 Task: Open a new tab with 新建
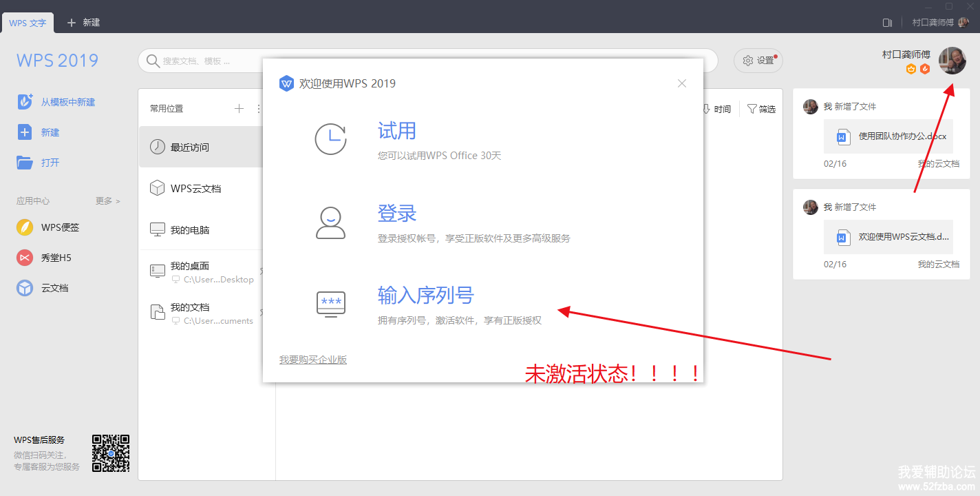[84, 23]
